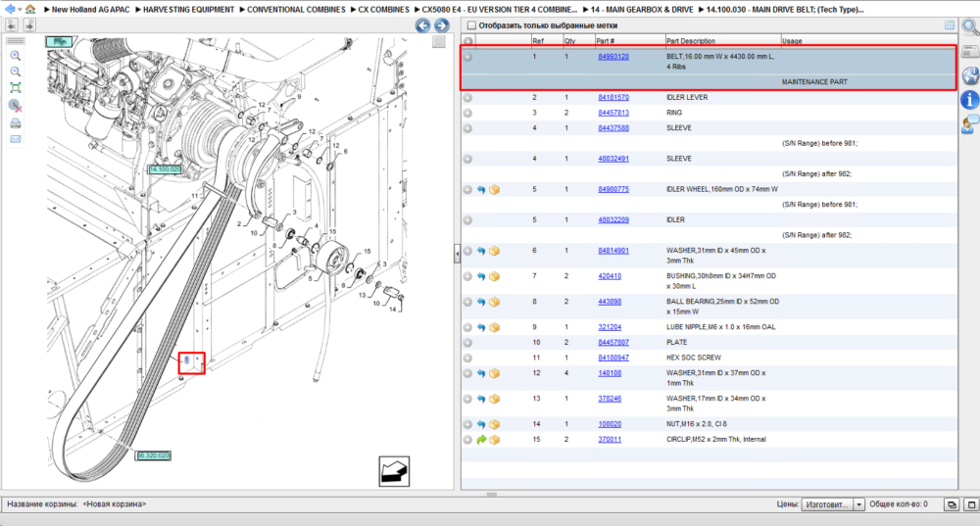Open the column layout icon above the table
Image resolution: width=980 pixels, height=526 pixels.
(x=950, y=25)
